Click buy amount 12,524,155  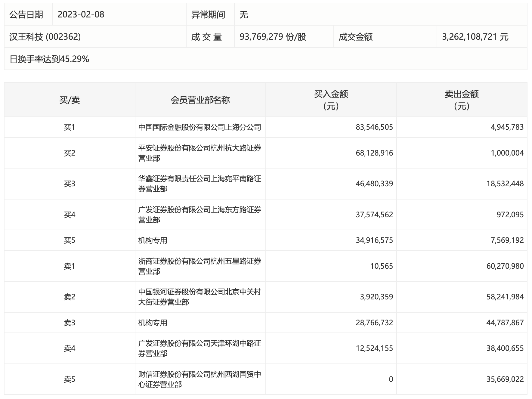tap(374, 348)
